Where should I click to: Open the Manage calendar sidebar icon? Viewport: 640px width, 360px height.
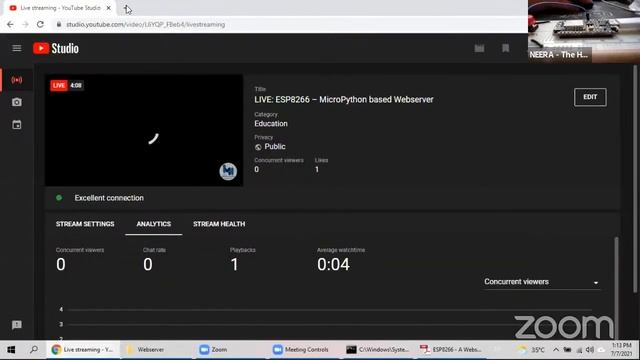(17, 124)
